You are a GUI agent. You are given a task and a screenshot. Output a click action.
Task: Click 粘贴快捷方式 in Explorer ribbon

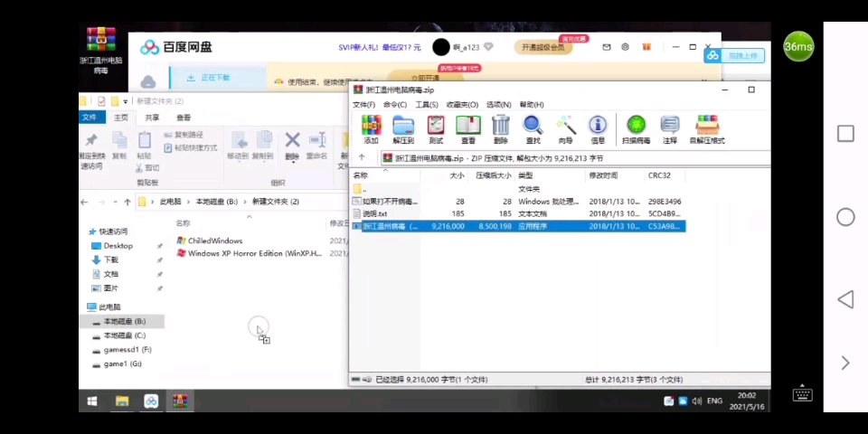191,147
